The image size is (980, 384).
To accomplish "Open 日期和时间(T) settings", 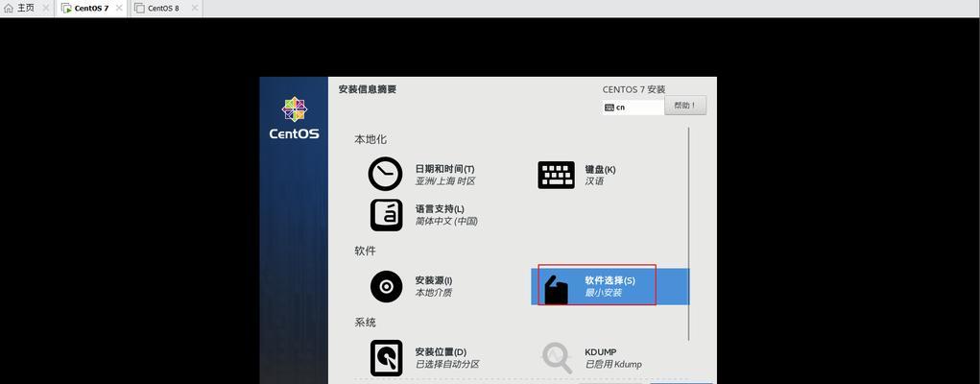I will click(445, 169).
